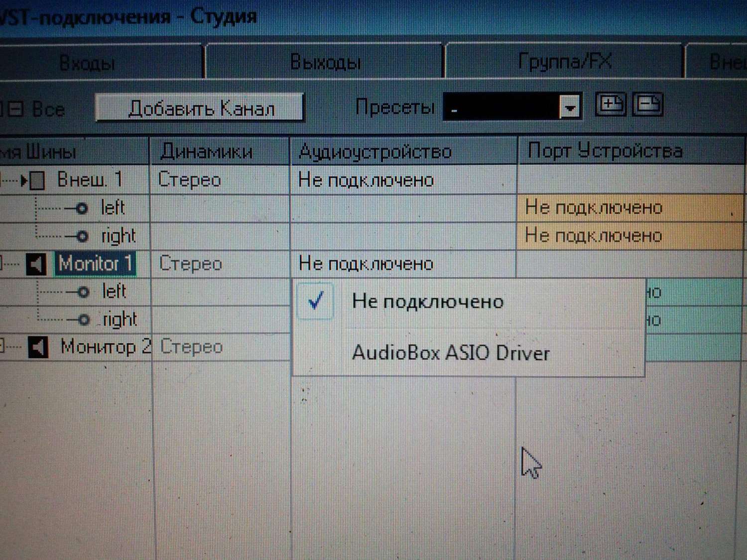
Task: Select the right channel under Внеш. 1
Action: (119, 236)
